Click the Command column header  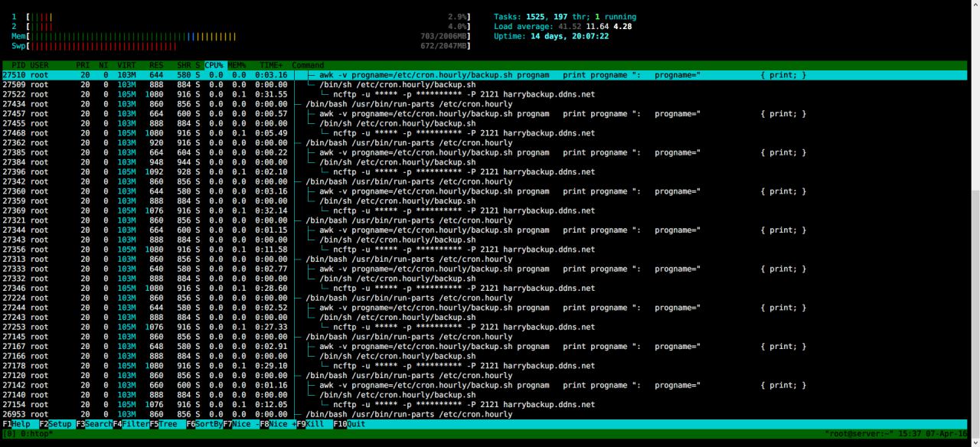(308, 65)
